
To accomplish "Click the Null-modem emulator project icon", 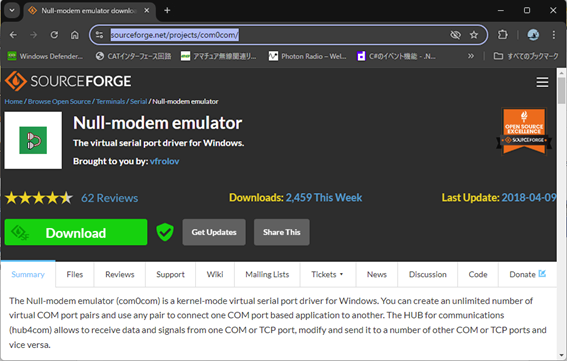I will tap(33, 140).
